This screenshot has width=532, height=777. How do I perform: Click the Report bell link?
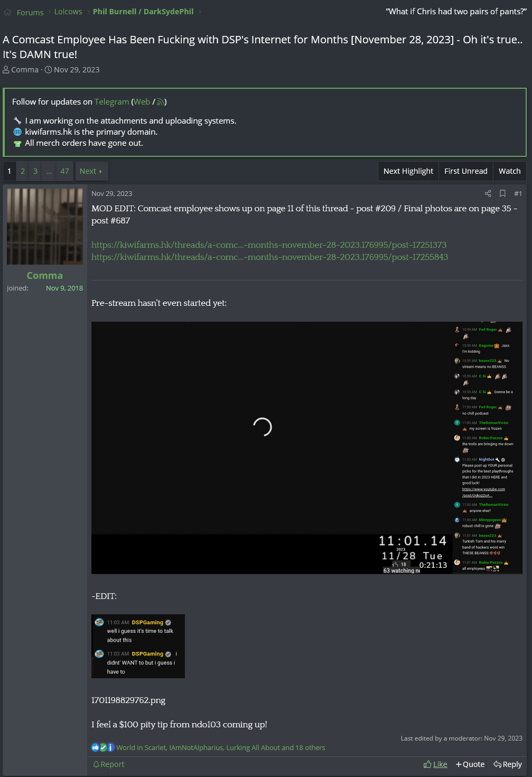point(109,764)
